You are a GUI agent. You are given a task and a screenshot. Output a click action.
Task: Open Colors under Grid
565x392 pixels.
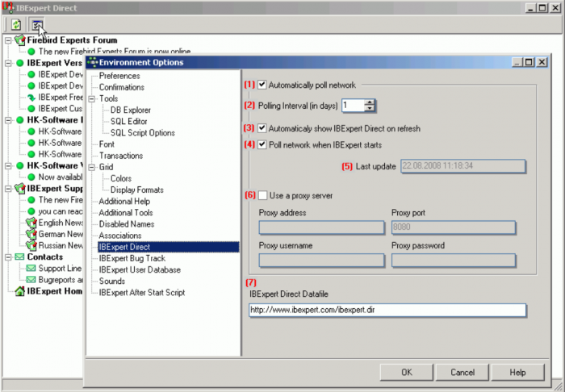(x=121, y=178)
